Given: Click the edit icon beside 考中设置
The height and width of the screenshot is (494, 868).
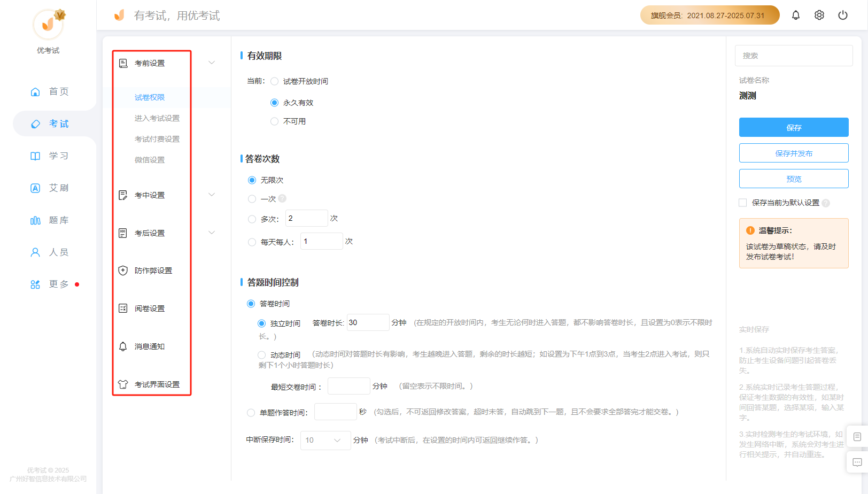Looking at the screenshot, I should click(123, 195).
